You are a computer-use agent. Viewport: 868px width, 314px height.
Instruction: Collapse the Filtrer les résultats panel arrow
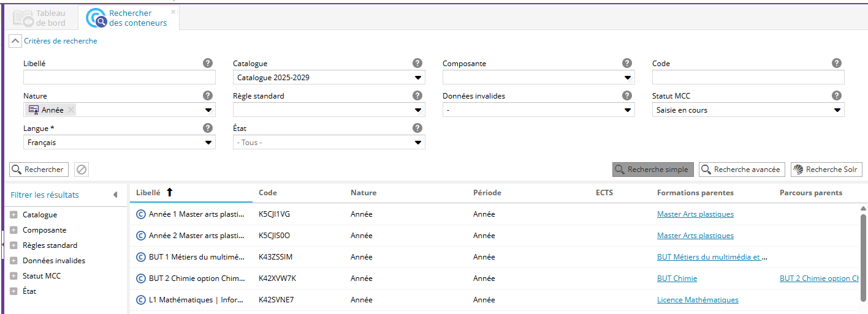[x=115, y=195]
